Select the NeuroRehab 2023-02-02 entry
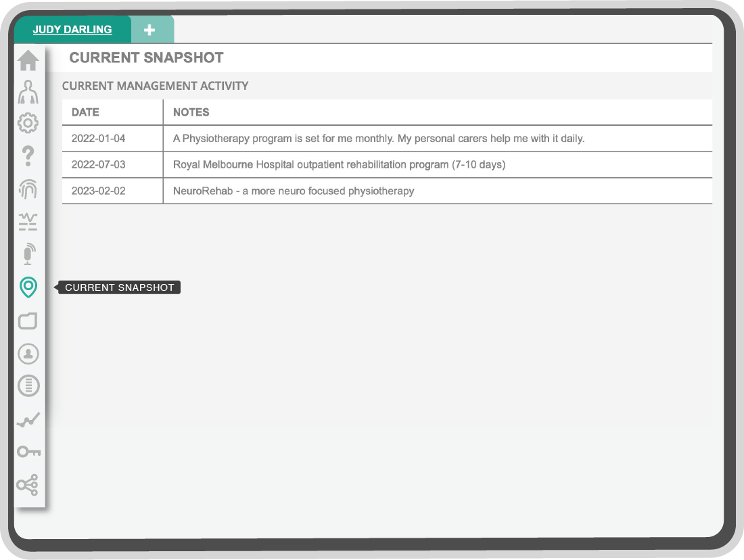The image size is (744, 560). click(387, 191)
